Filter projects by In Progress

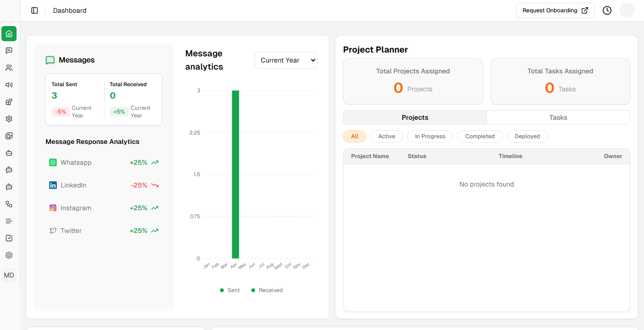point(430,136)
